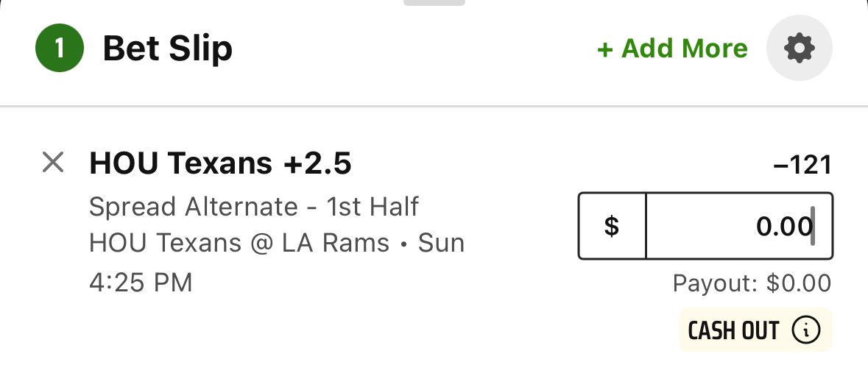Open the Cash Out info icon
The image size is (868, 376).
(x=806, y=330)
